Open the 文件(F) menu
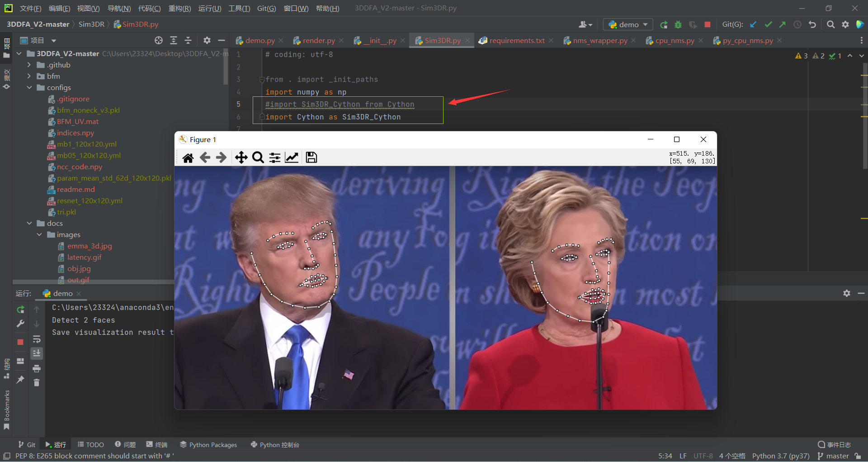 tap(30, 8)
